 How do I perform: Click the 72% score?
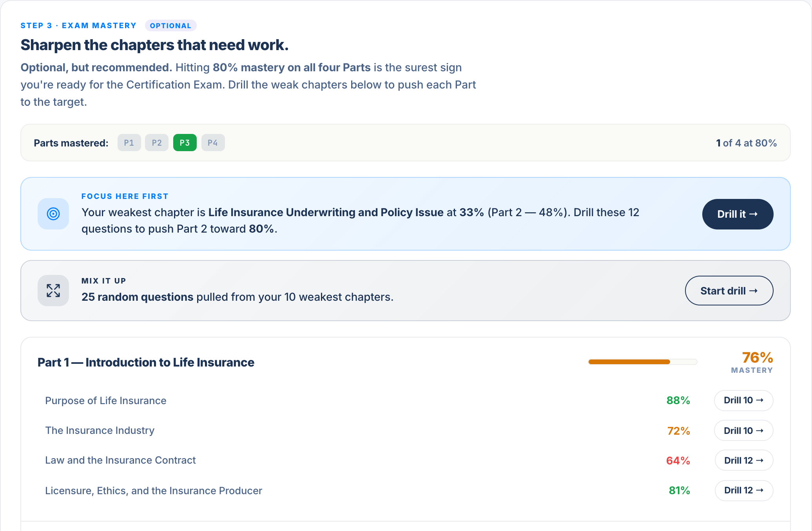tap(678, 431)
